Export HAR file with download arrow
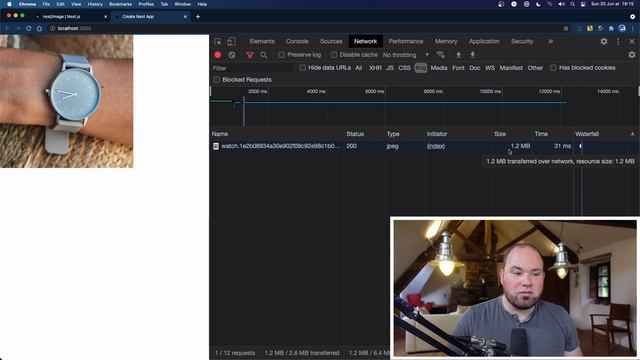Screen dimensions: 640x360 coord(472,55)
